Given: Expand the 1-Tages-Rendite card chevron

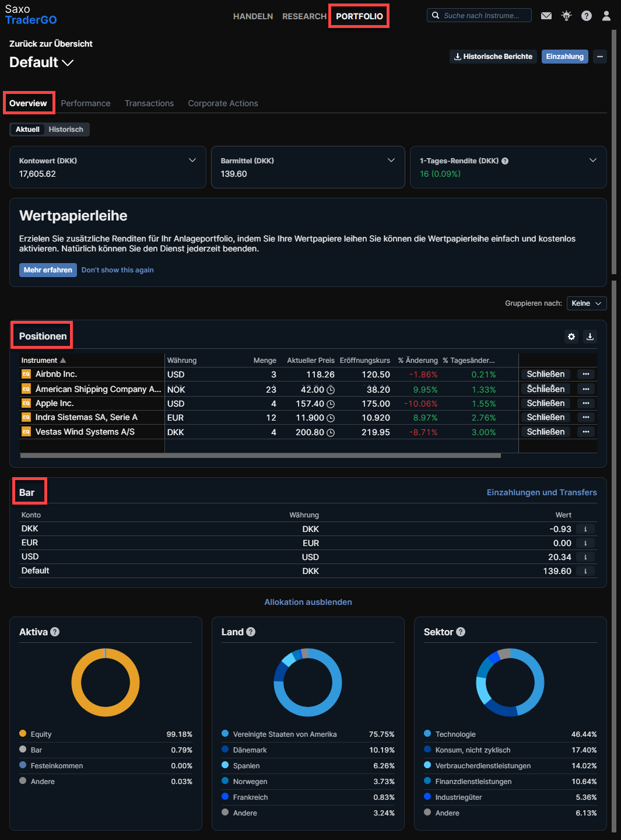Looking at the screenshot, I should coord(593,160).
